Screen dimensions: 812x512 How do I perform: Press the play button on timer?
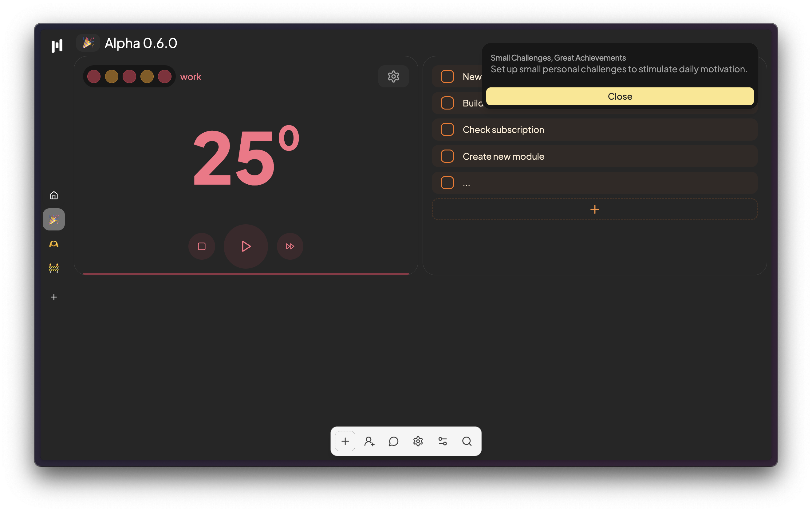246,246
